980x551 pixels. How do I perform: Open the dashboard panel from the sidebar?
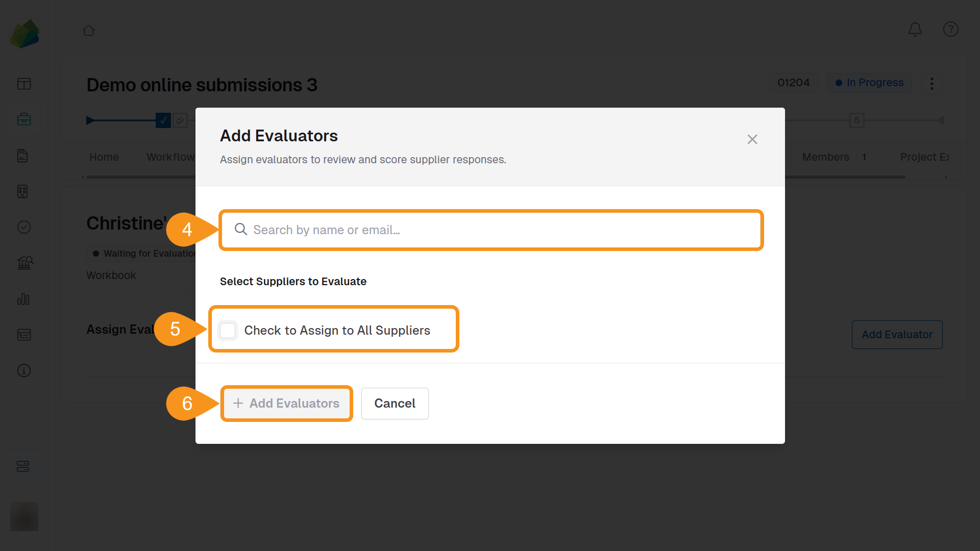pos(24,83)
